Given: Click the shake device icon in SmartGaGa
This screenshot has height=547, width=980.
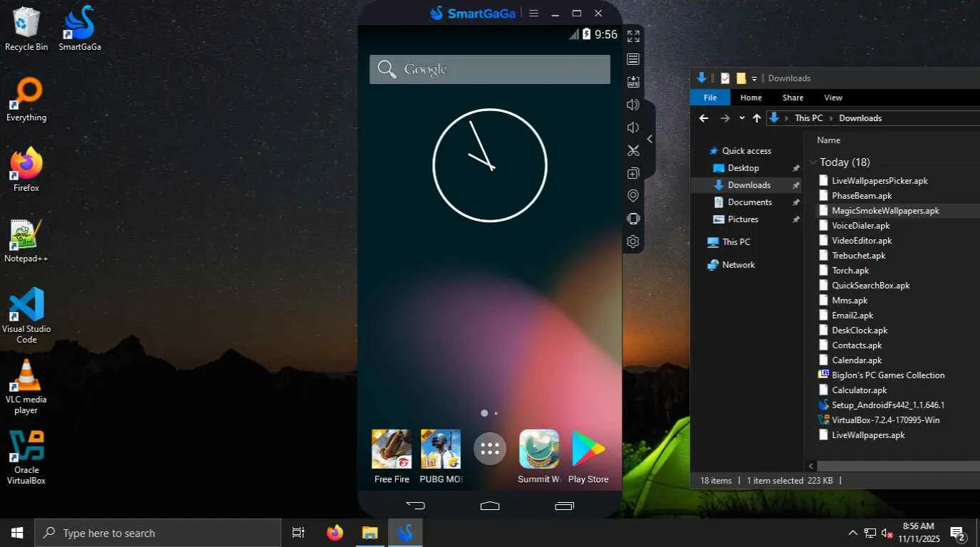Looking at the screenshot, I should click(x=633, y=219).
